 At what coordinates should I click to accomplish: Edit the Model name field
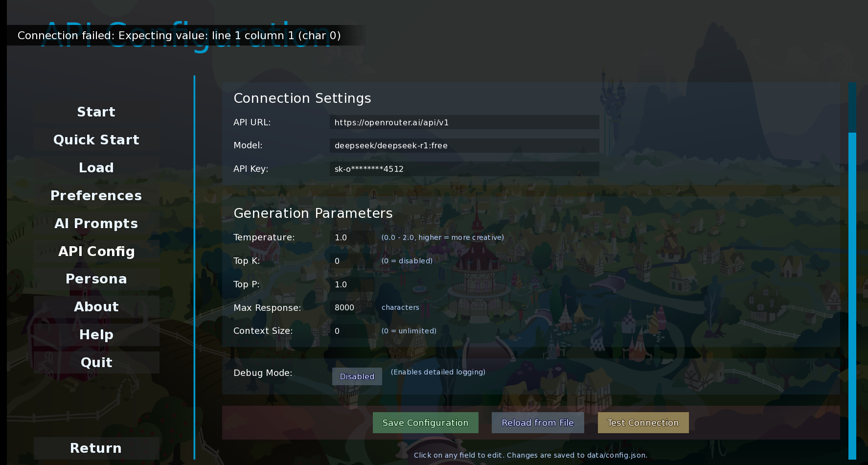(x=464, y=145)
